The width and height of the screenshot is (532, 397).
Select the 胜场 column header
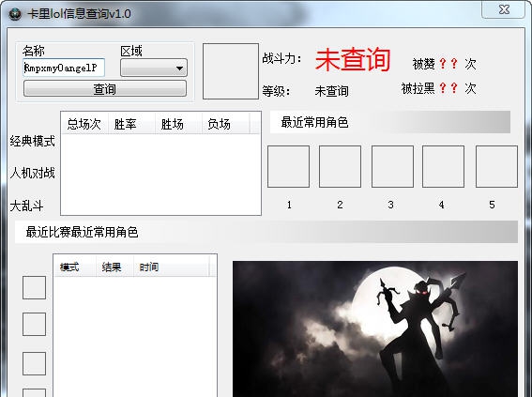(178, 124)
